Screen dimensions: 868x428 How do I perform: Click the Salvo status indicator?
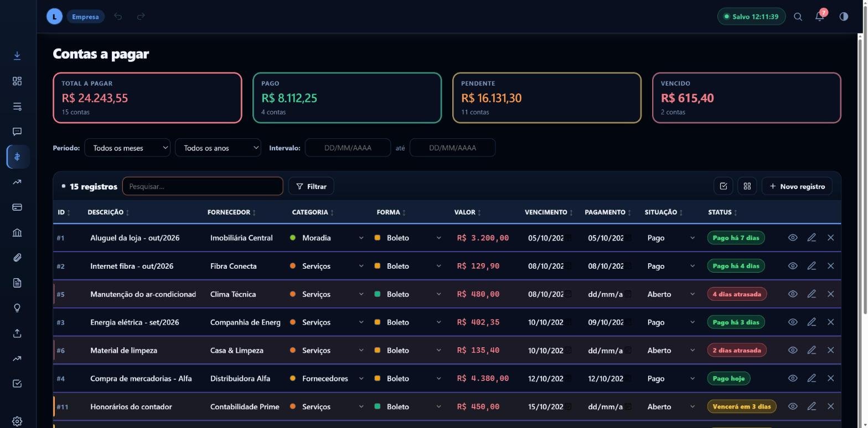tap(751, 17)
